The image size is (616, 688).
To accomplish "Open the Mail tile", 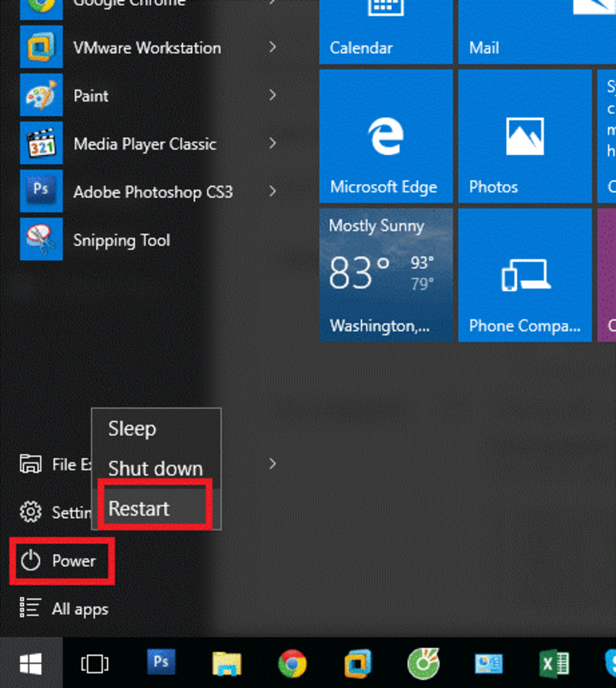I will click(x=537, y=32).
